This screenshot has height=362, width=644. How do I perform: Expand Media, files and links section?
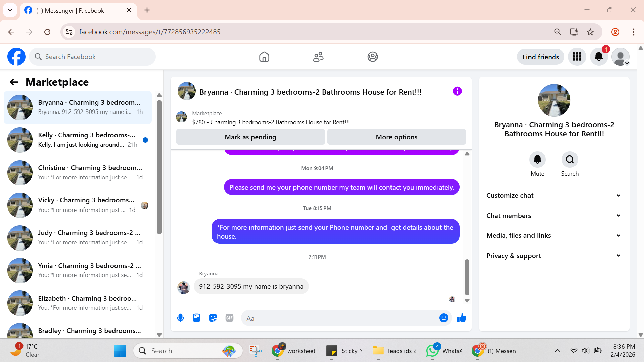[x=554, y=235]
